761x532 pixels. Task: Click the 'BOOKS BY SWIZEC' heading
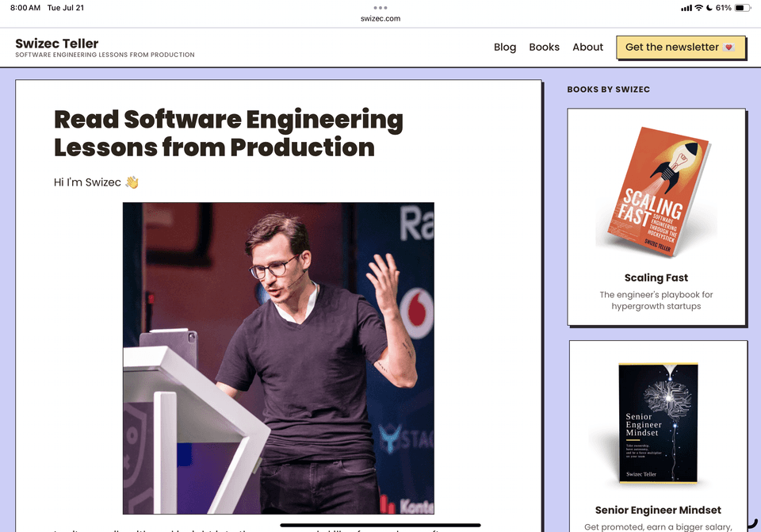pos(609,90)
